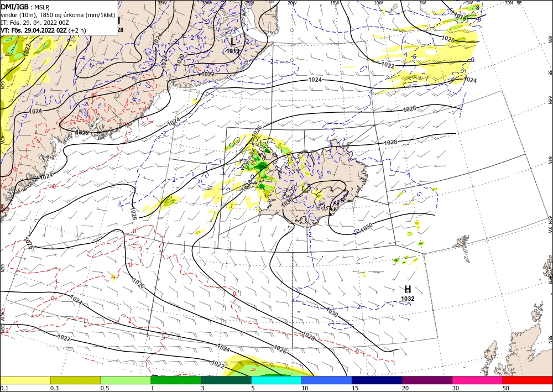
Task: Click the '35W' longitude label at top
Action: click(x=162, y=3)
